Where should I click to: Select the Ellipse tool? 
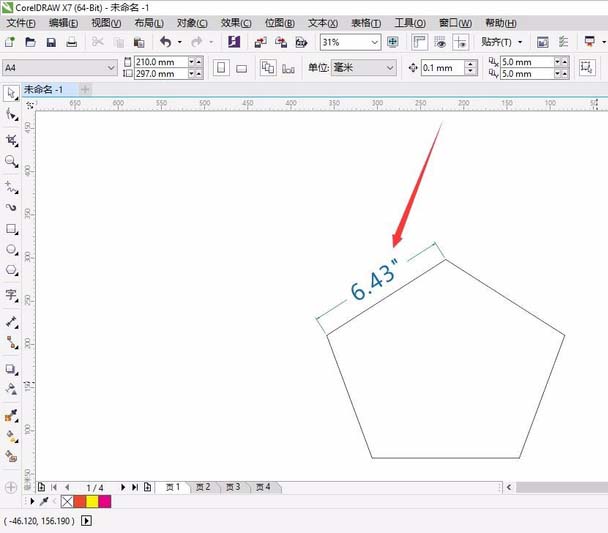click(x=11, y=249)
